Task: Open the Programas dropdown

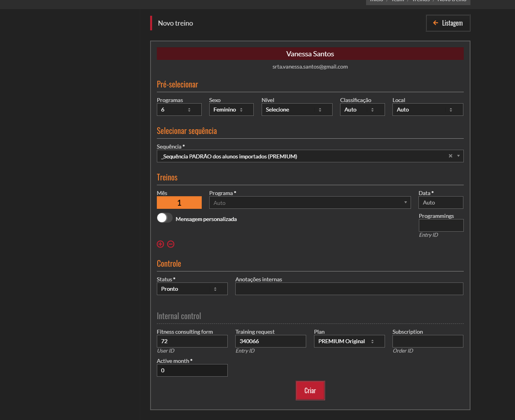Action: click(x=179, y=110)
